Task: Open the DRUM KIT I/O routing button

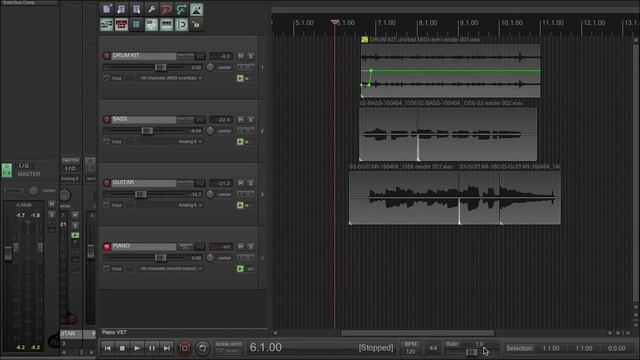Action: click(x=200, y=56)
